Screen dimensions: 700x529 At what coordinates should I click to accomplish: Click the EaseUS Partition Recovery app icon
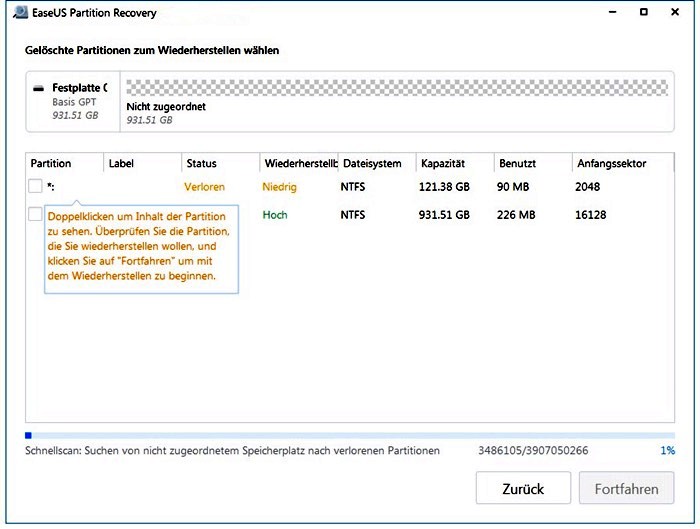tap(21, 12)
